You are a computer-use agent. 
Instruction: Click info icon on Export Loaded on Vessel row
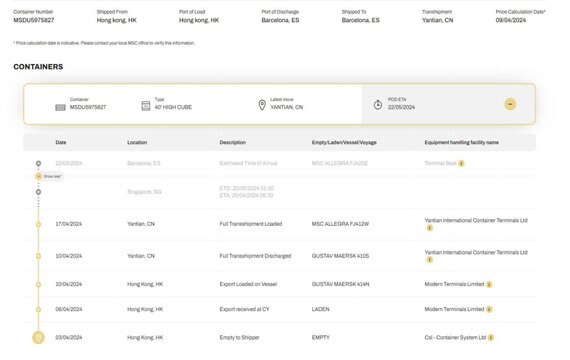(489, 284)
